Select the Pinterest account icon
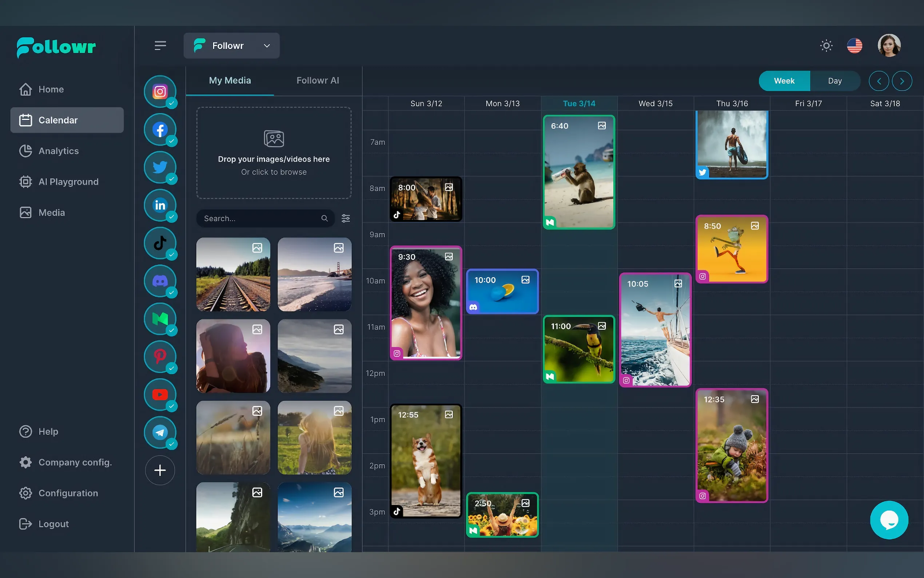 (x=160, y=357)
